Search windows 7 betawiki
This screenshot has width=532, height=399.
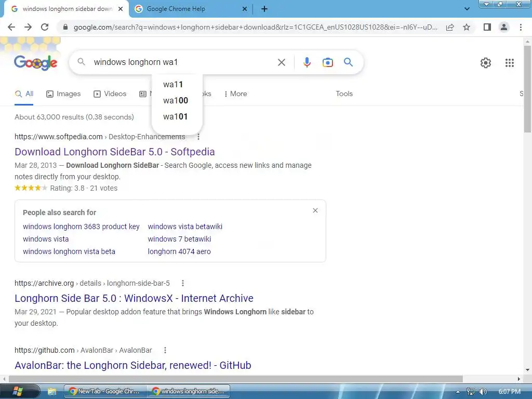tap(179, 239)
